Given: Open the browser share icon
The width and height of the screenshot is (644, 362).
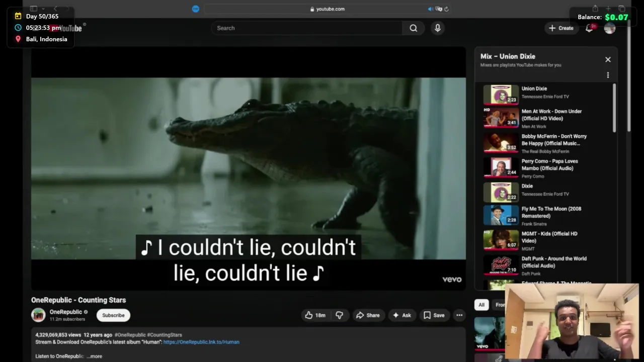Looking at the screenshot, I should 595,9.
